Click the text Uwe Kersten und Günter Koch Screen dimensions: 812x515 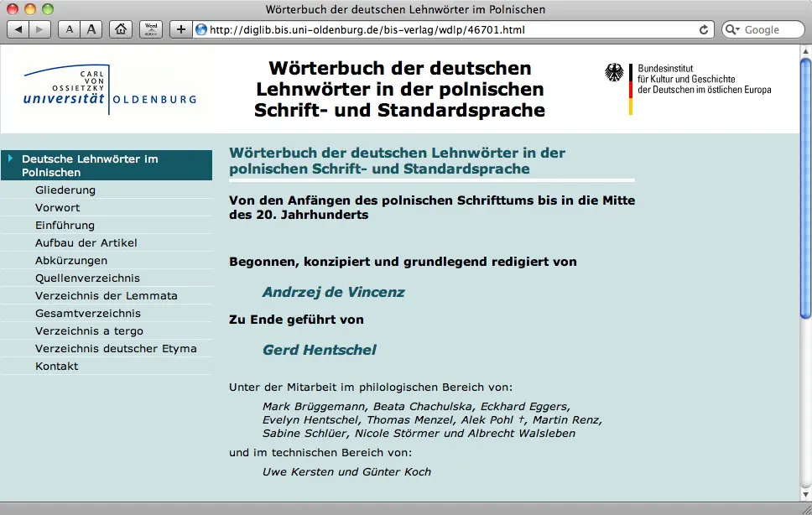click(x=346, y=471)
